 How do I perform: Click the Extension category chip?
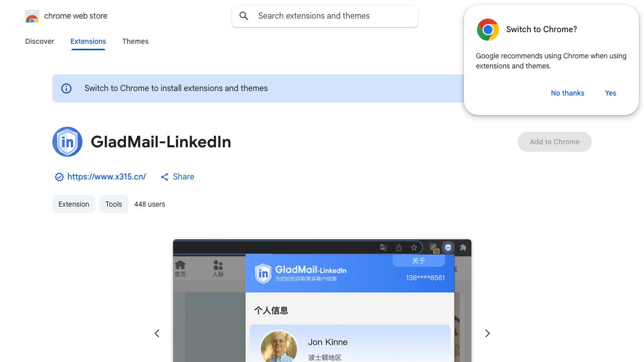[x=73, y=204]
